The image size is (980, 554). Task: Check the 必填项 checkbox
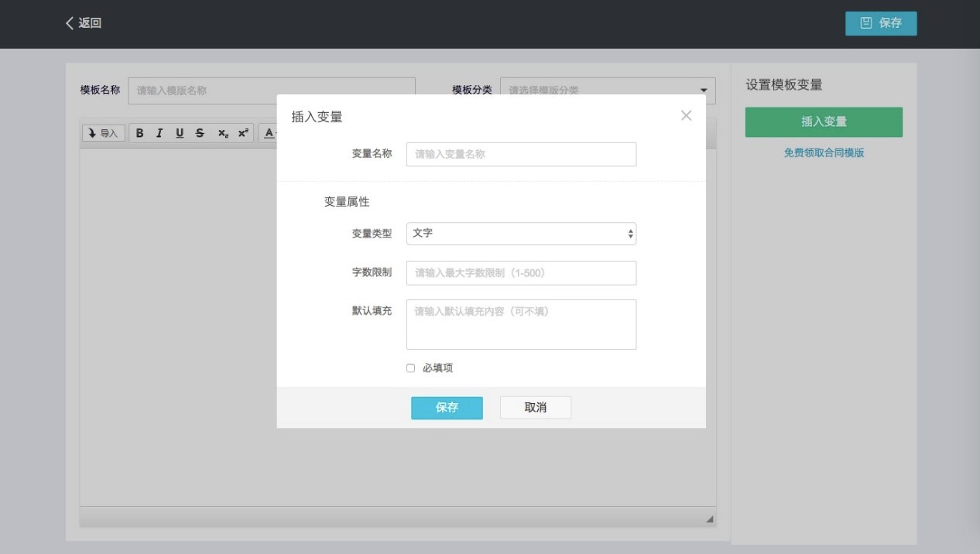click(410, 368)
